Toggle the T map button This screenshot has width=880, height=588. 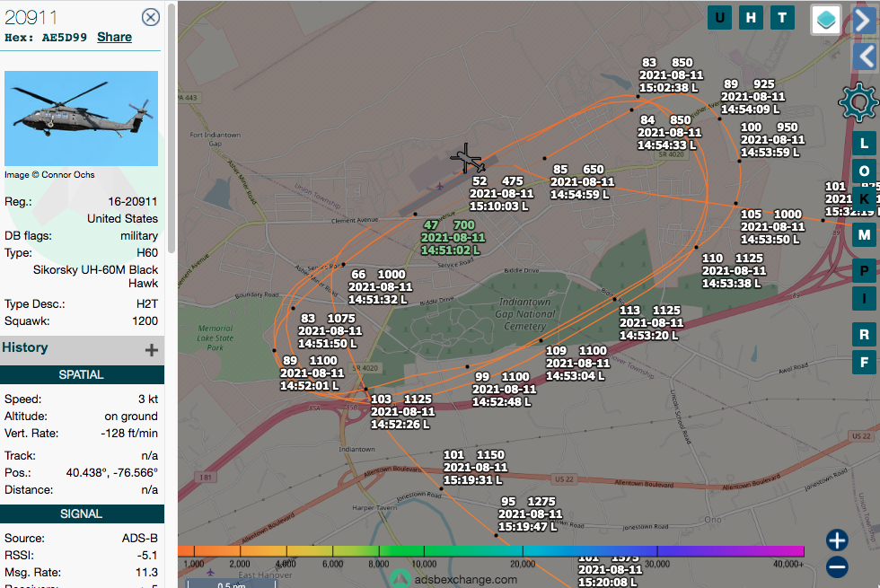point(782,18)
